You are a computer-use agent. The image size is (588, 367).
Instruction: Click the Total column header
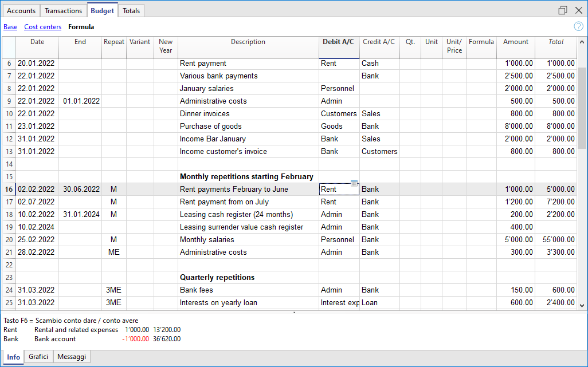coord(555,42)
